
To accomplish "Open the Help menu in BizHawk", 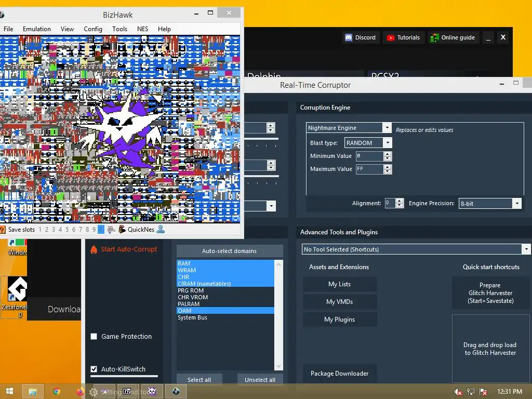I will [x=164, y=29].
